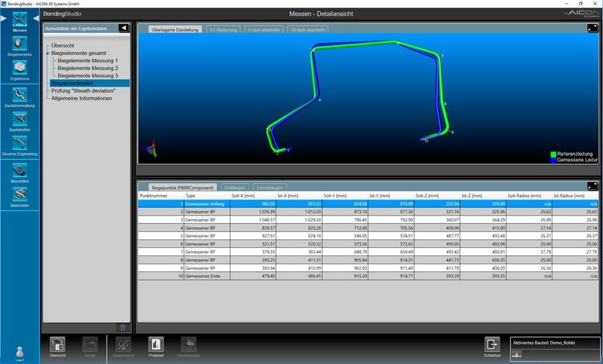Image resolution: width=603 pixels, height=364 pixels.
Task: Switch to Überlagerte Darstellung tab
Action: click(x=175, y=29)
